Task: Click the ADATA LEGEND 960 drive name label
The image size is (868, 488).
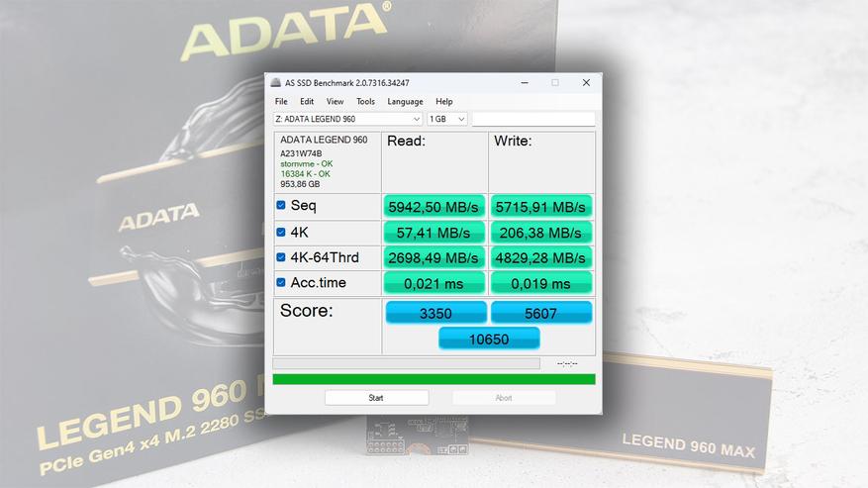Action: [324, 140]
